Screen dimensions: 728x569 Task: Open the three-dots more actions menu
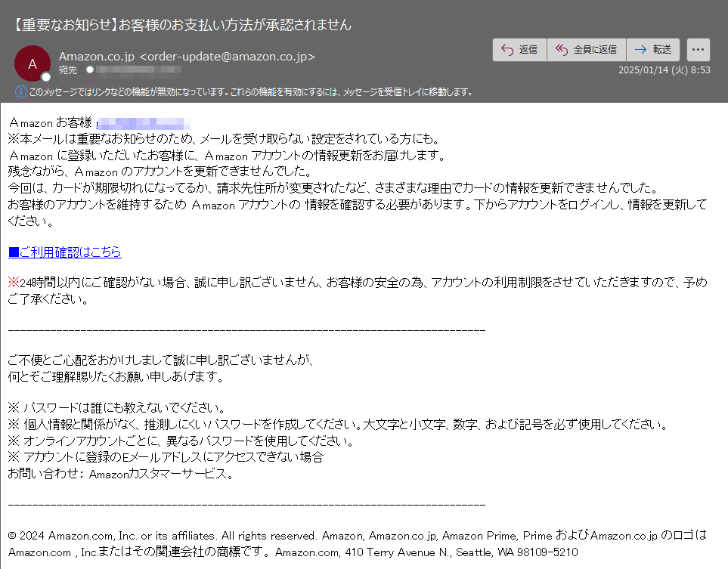(x=698, y=50)
